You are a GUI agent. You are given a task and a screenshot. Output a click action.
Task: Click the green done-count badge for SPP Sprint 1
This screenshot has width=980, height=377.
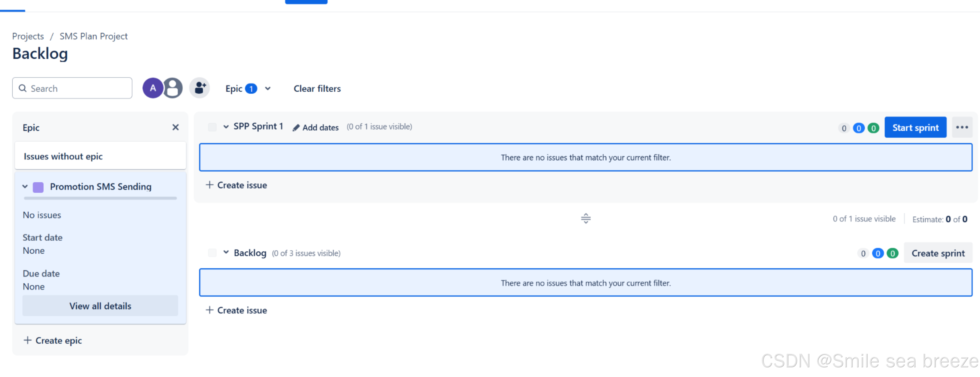click(873, 128)
